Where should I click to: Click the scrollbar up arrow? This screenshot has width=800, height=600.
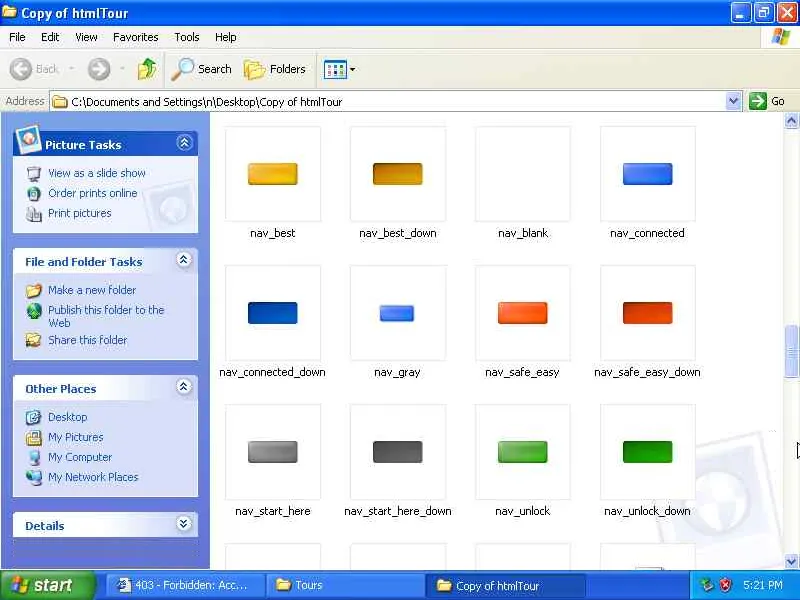791,121
